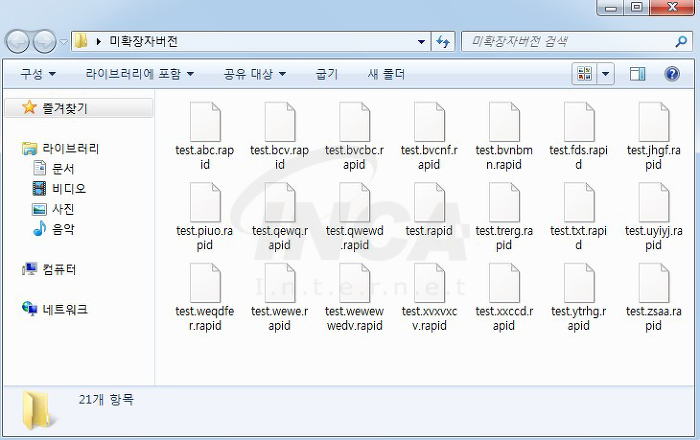This screenshot has height=440, width=700.
Task: Open the 구성 menu
Action: click(x=38, y=74)
